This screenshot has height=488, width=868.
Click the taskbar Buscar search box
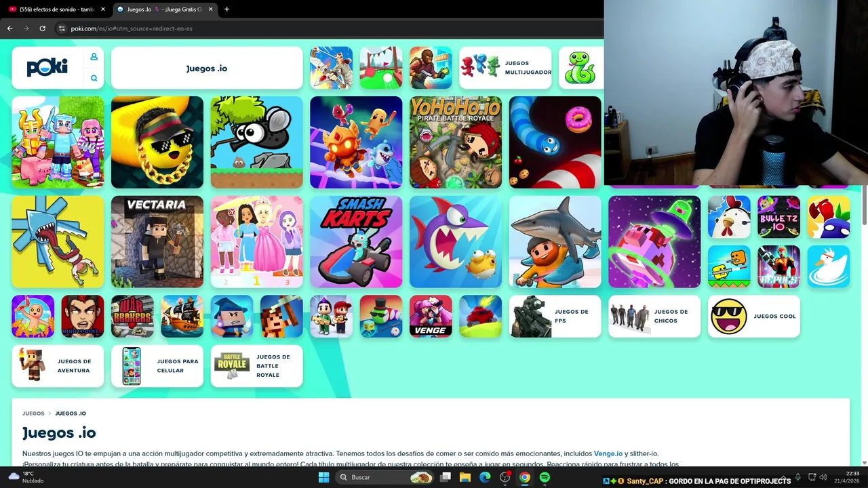click(x=385, y=477)
